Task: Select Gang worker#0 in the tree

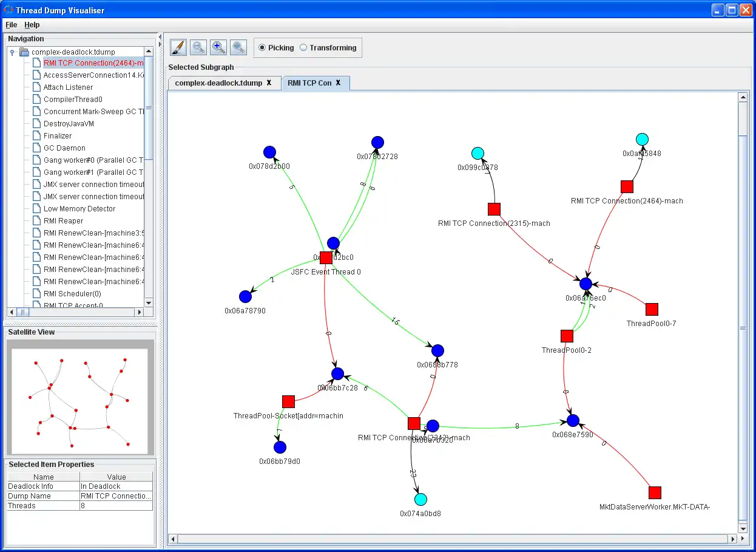Action: tap(93, 160)
